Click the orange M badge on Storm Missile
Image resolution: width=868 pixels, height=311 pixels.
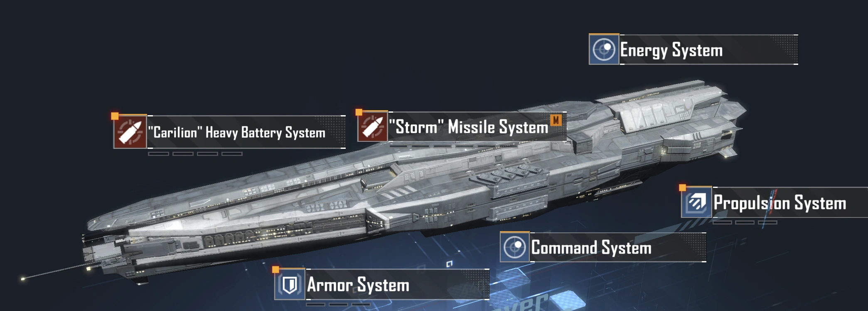556,120
